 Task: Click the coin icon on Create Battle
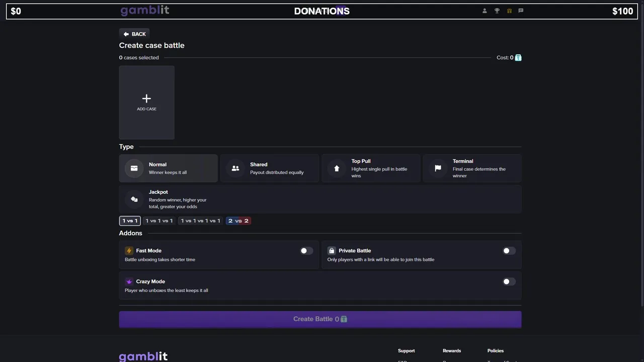(x=344, y=319)
